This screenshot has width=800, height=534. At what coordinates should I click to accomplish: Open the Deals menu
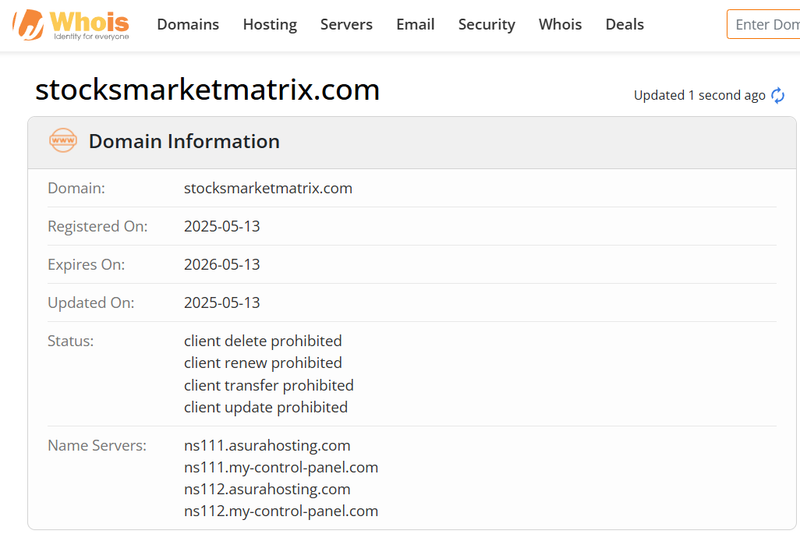coord(624,24)
